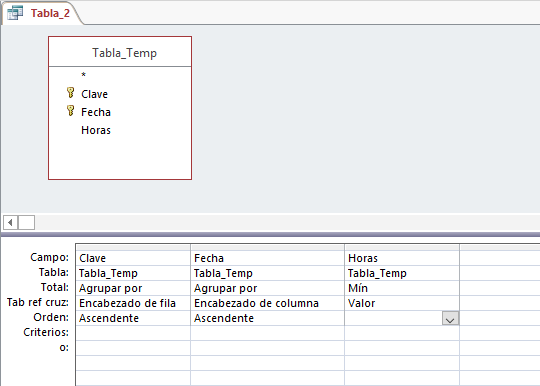540x386 pixels.
Task: Click the Criterios cell under the Fecha column
Action: pos(267,333)
